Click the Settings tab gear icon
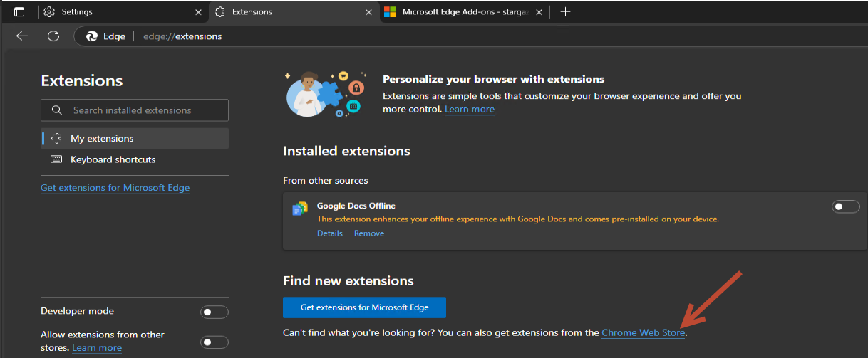This screenshot has height=358, width=868. click(x=49, y=12)
